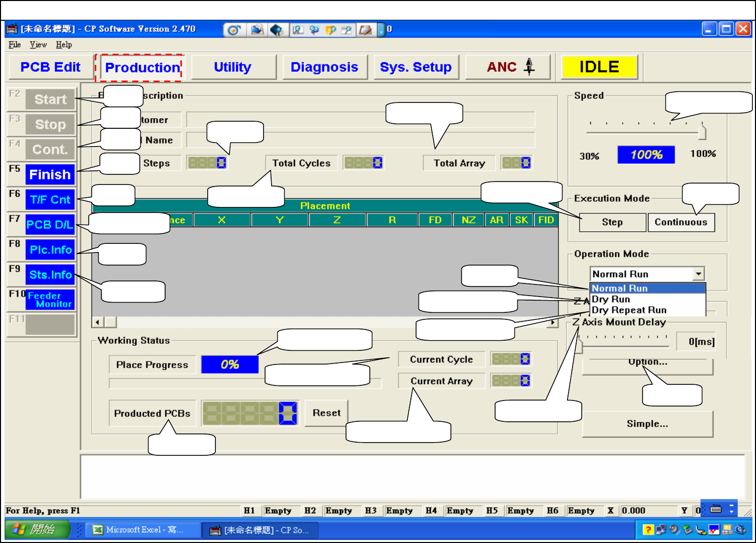Click the placement table right scroll arrow
The height and width of the screenshot is (543, 756).
tap(552, 322)
